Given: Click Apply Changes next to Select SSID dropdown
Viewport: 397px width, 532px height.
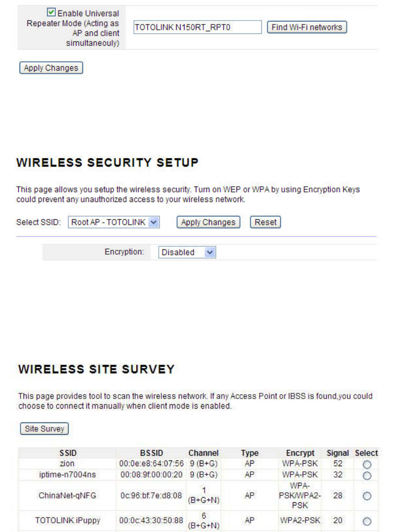Looking at the screenshot, I should coord(208,222).
